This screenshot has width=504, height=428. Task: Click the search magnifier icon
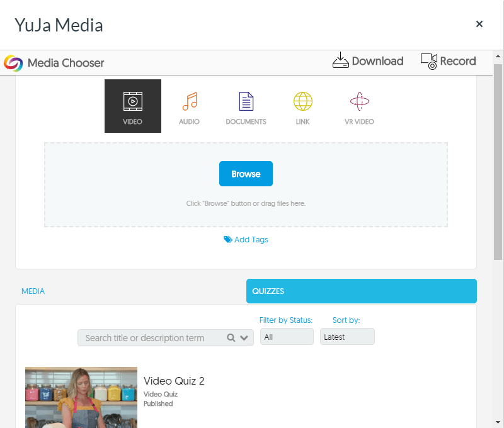click(x=231, y=338)
